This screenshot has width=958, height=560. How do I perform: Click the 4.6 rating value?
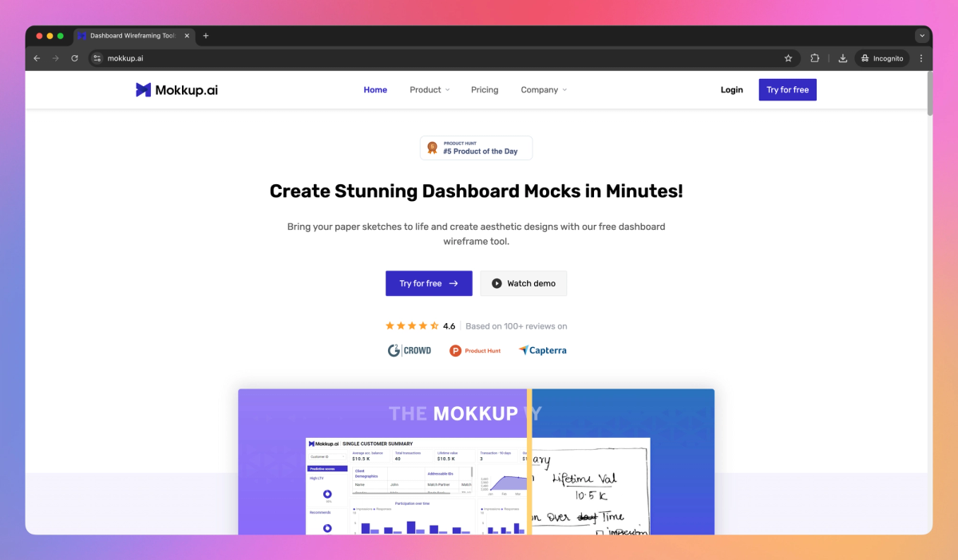449,326
